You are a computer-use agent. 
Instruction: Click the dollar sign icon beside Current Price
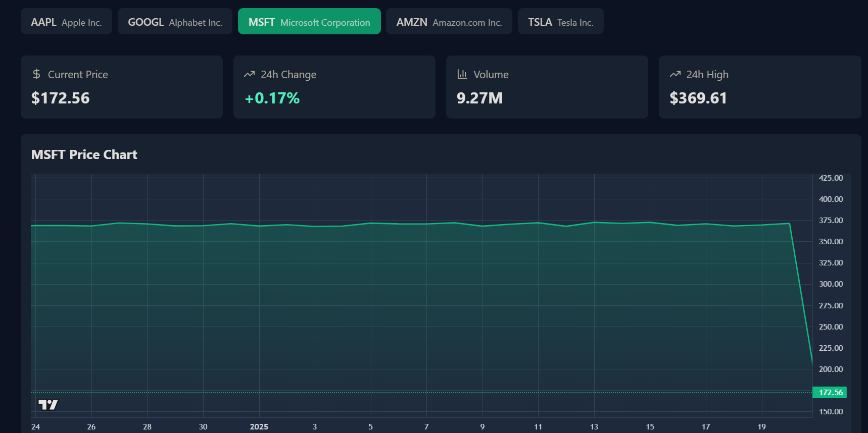click(36, 74)
